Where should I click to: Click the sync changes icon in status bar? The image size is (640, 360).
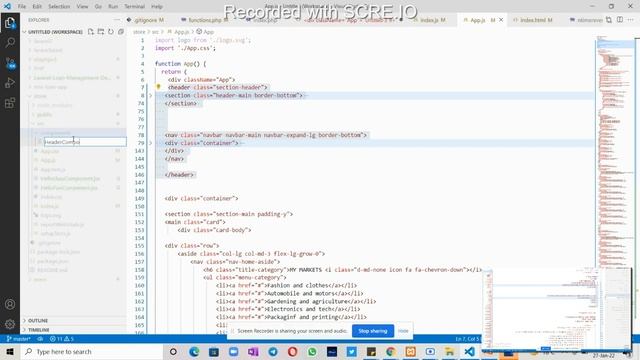pos(40,339)
